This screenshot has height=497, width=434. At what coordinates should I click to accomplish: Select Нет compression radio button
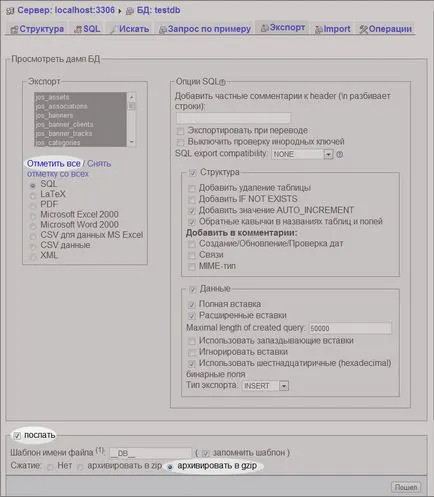pyautogui.click(x=50, y=468)
